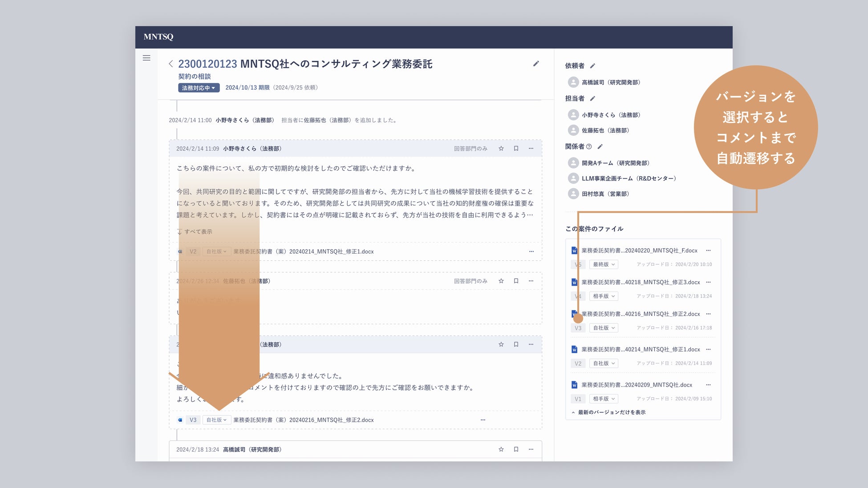Open the 関係者 help question-mark icon
This screenshot has height=488, width=868.
tap(589, 147)
